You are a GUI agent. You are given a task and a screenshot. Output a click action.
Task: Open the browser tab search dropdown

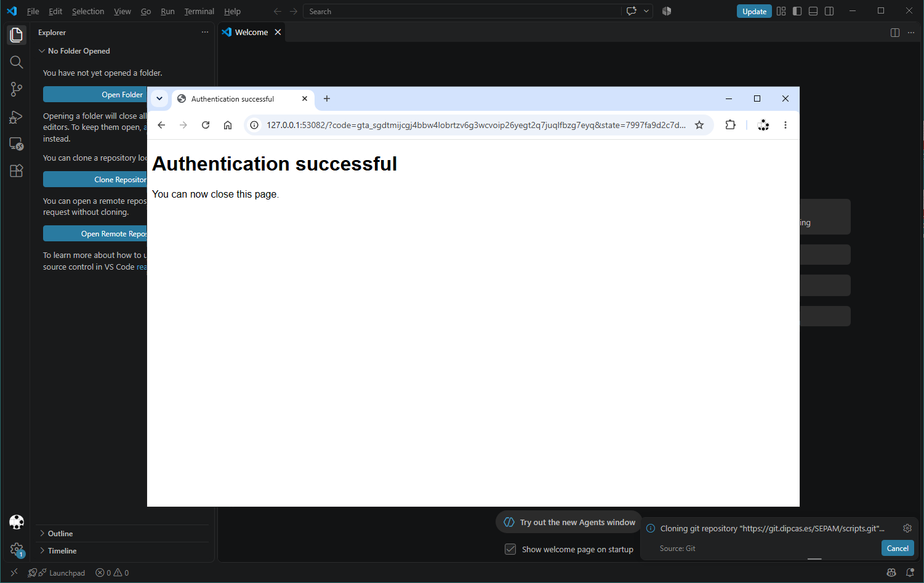point(159,99)
